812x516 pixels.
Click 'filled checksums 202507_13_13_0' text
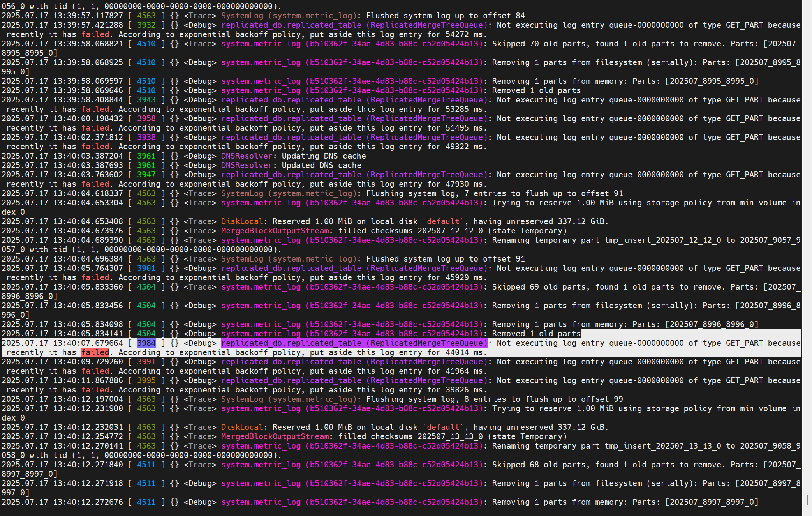pyautogui.click(x=410, y=436)
